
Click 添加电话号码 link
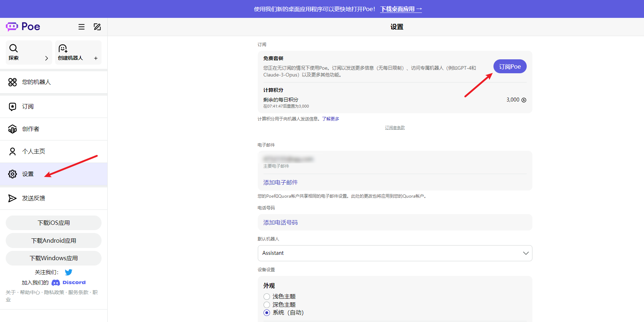(281, 222)
